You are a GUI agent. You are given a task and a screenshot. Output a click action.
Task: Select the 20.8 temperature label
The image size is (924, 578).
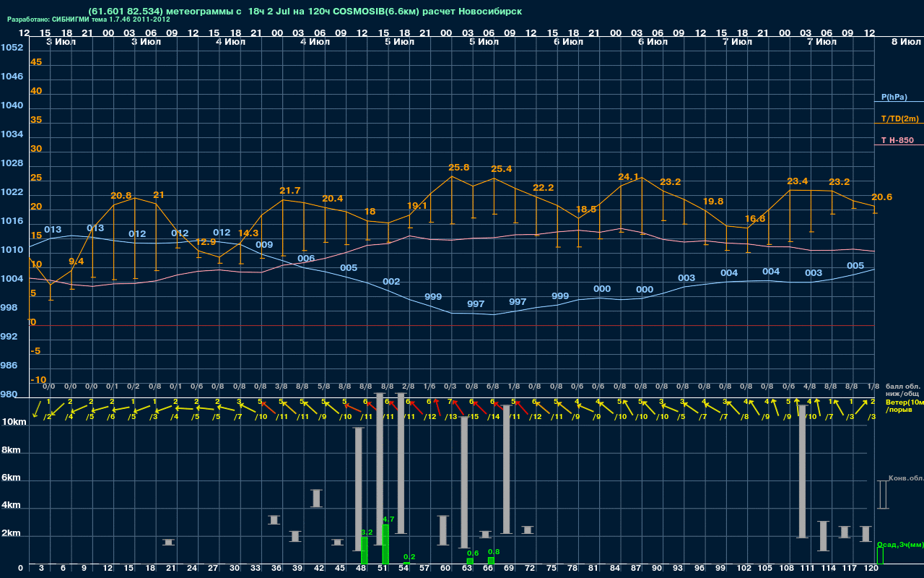121,196
